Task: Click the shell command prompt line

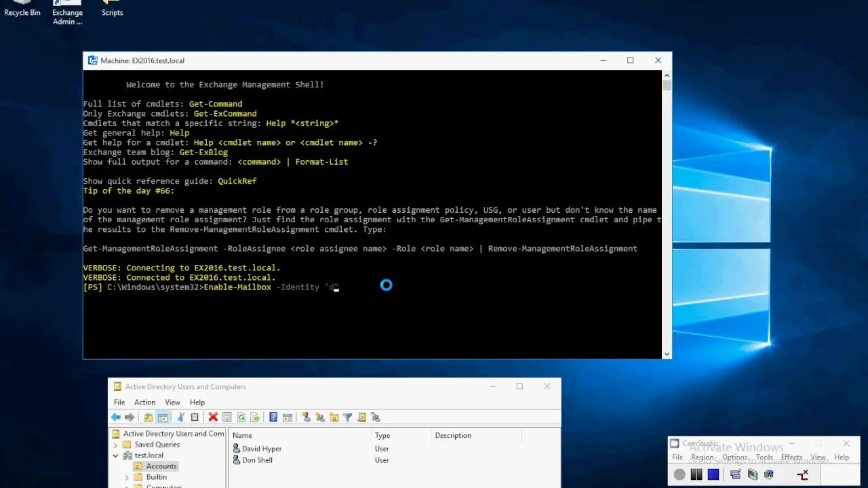Action: coord(211,287)
